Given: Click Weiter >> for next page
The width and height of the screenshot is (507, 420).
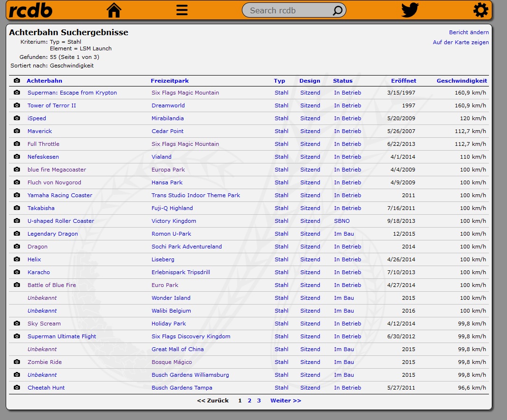Looking at the screenshot, I should coord(286,401).
